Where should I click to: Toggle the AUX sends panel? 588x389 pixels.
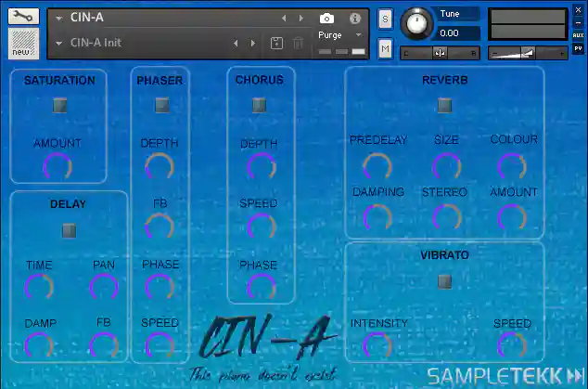(x=578, y=35)
